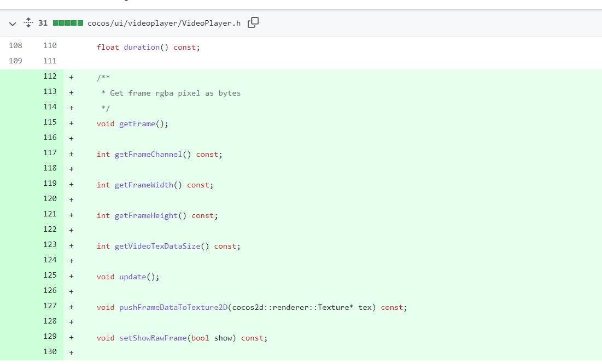The image size is (602, 364).
Task: Click the setShowRawFrame function name
Action: [x=153, y=338]
